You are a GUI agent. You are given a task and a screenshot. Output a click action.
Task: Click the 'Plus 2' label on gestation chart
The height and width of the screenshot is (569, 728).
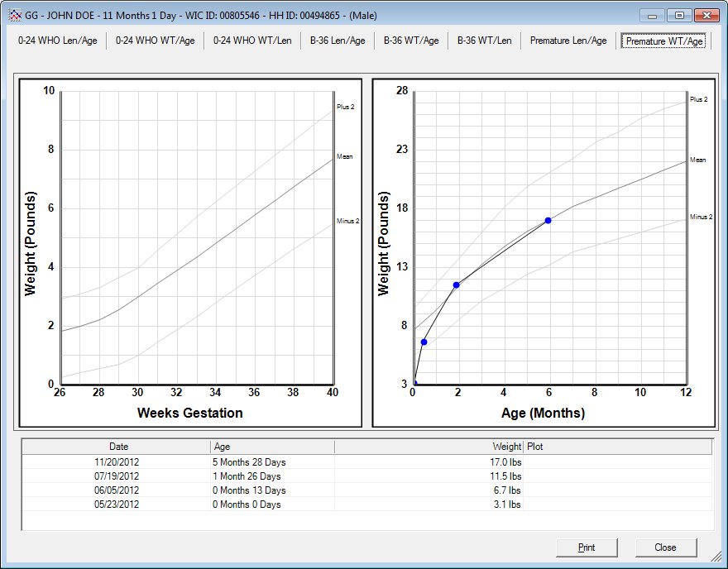[346, 107]
